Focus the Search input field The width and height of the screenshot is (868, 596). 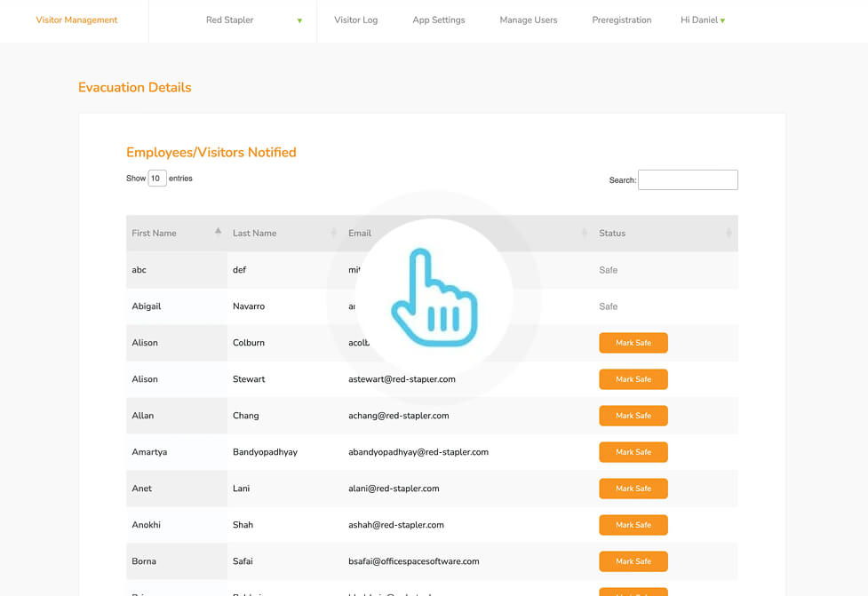coord(688,180)
